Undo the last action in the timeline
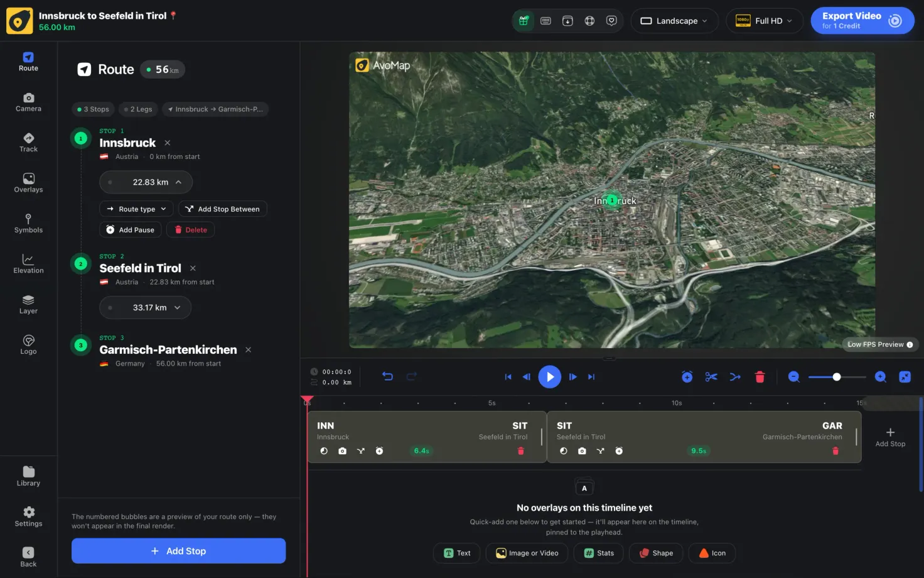The image size is (924, 578). [x=387, y=376]
